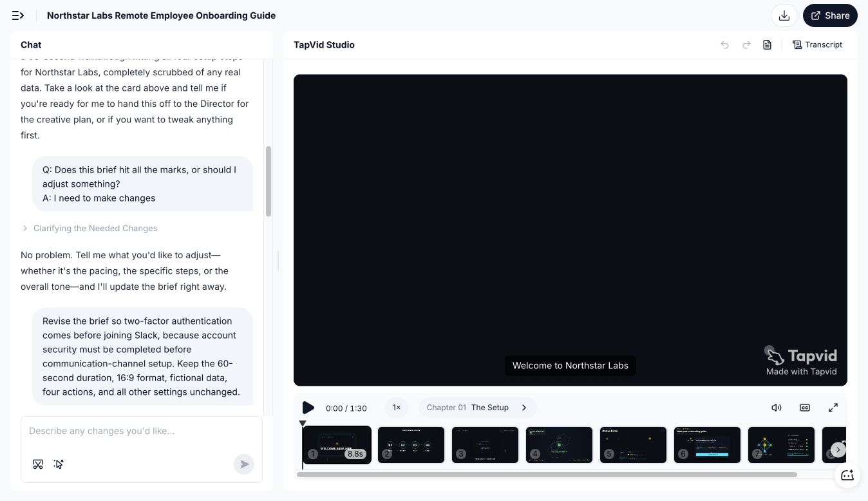Mute the video volume

click(x=777, y=408)
